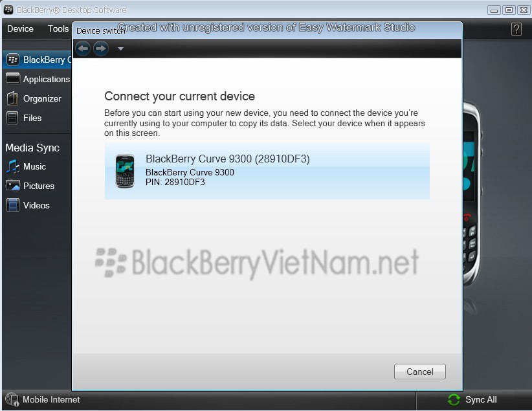Click the Applications sidebar icon
Screen dimensions: 532x411
pos(13,79)
